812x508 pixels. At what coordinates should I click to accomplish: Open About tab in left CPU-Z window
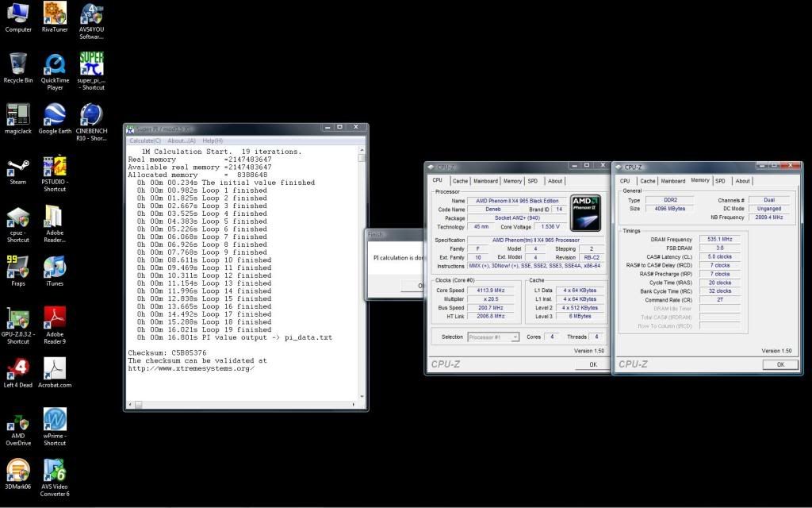tap(555, 181)
